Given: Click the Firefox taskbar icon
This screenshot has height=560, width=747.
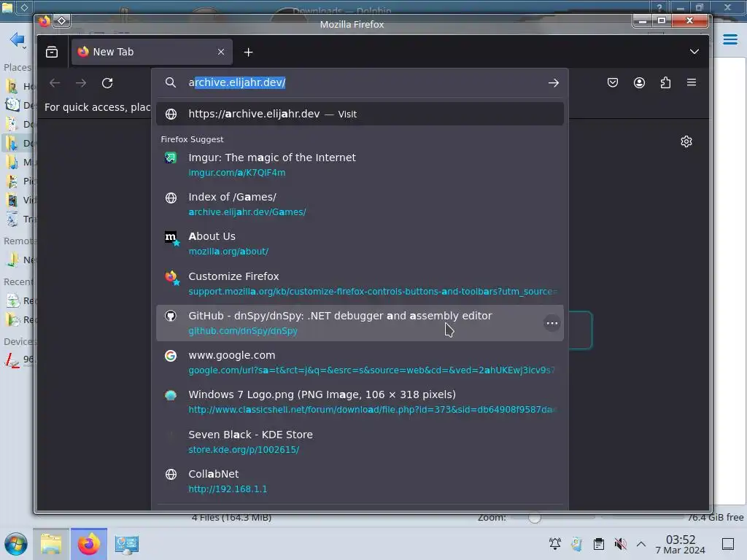Looking at the screenshot, I should [88, 544].
